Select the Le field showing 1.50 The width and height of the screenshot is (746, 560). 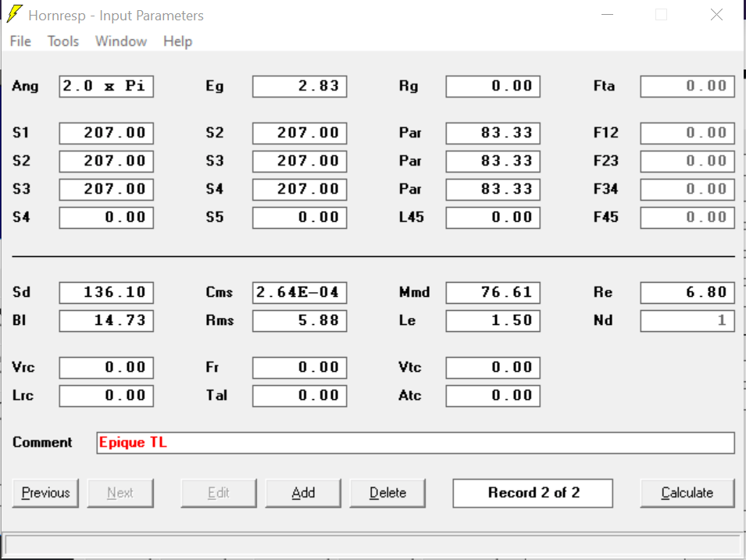pos(493,321)
